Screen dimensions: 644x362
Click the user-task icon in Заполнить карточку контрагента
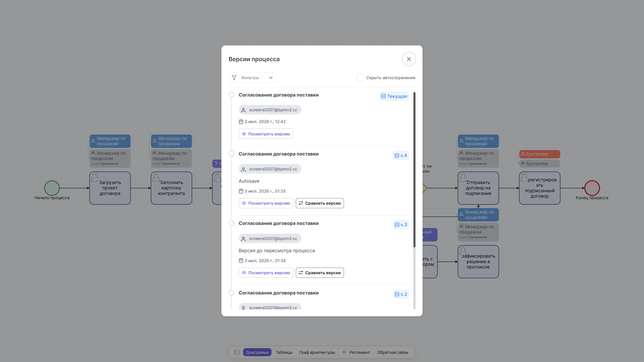[156, 177]
